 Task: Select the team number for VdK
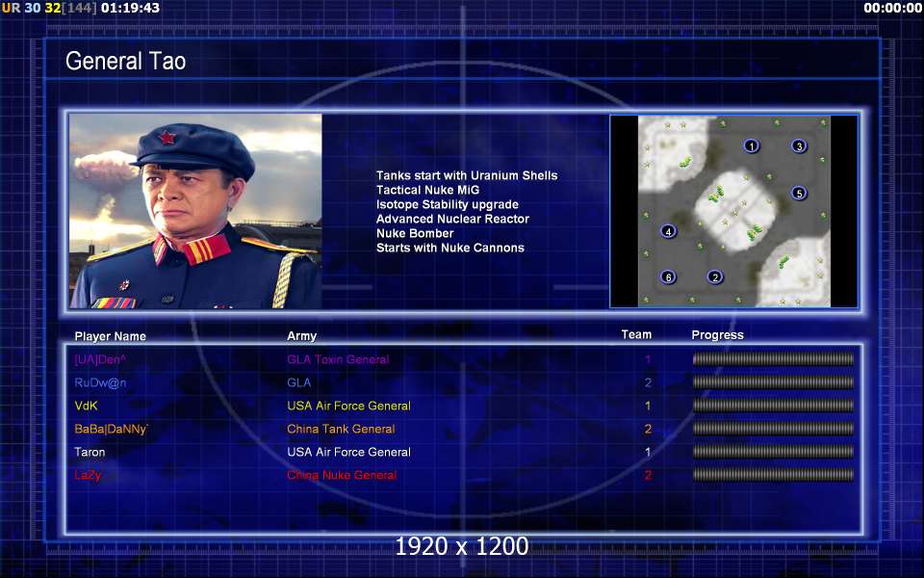(648, 406)
